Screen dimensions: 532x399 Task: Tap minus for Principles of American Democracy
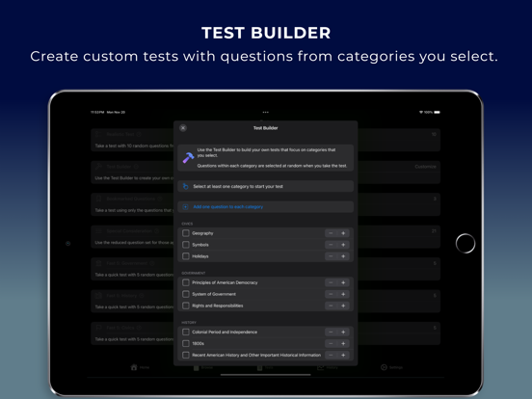pyautogui.click(x=331, y=282)
